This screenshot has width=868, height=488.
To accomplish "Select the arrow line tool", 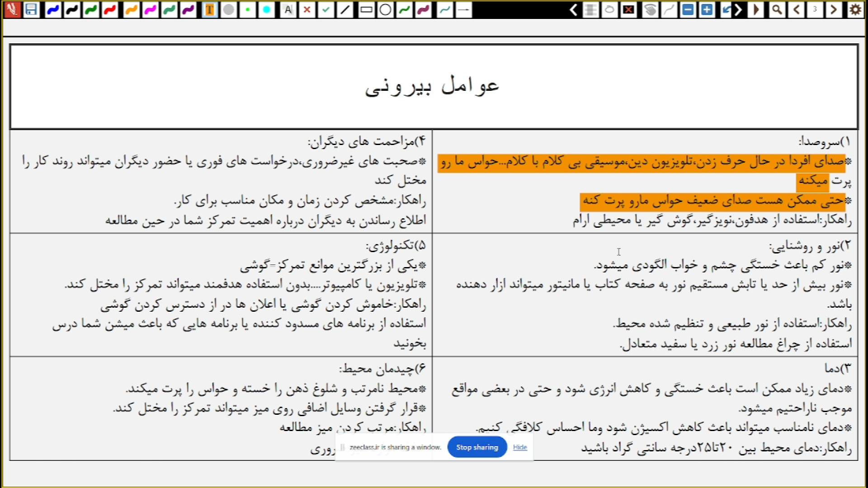I will tap(463, 9).
